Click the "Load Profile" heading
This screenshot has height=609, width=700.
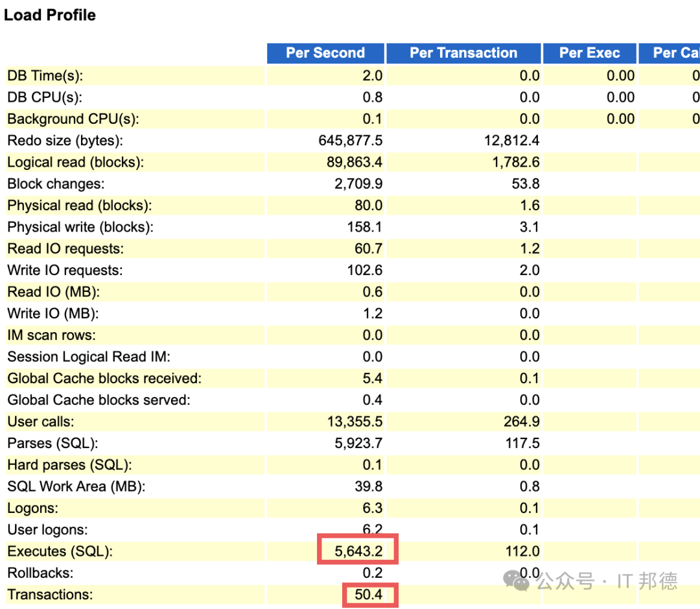pos(49,15)
